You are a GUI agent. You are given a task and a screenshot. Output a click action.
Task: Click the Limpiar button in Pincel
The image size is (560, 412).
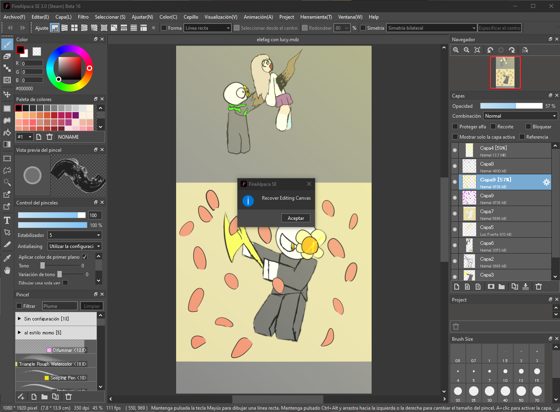coord(92,306)
